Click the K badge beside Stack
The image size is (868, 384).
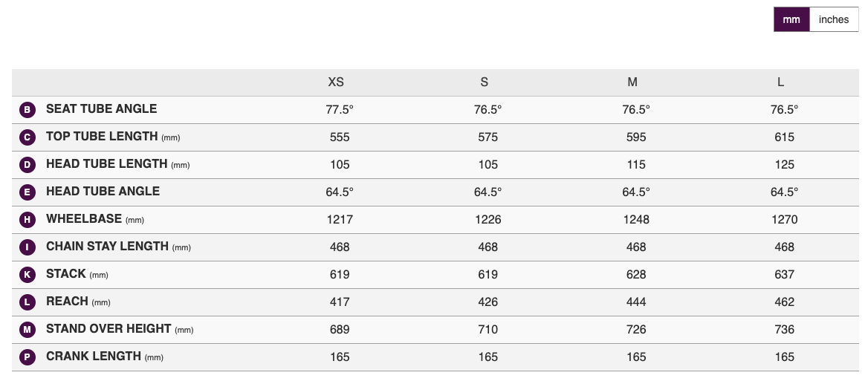27,275
